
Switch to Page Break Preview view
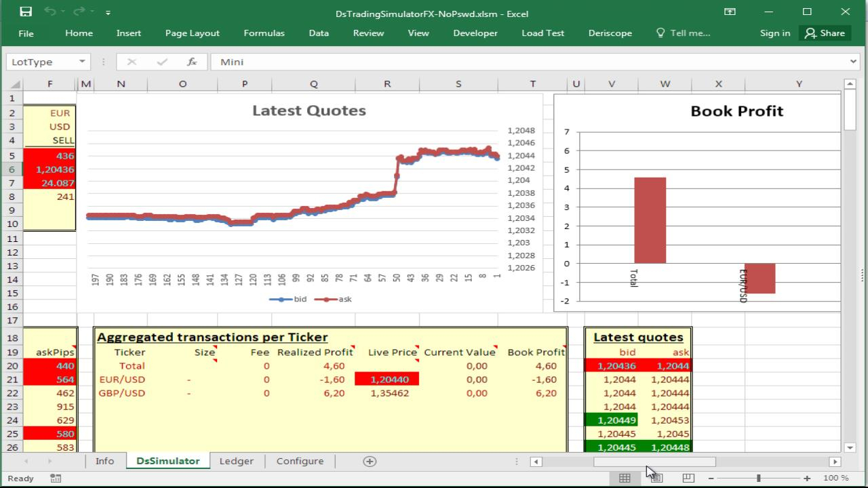click(x=688, y=478)
